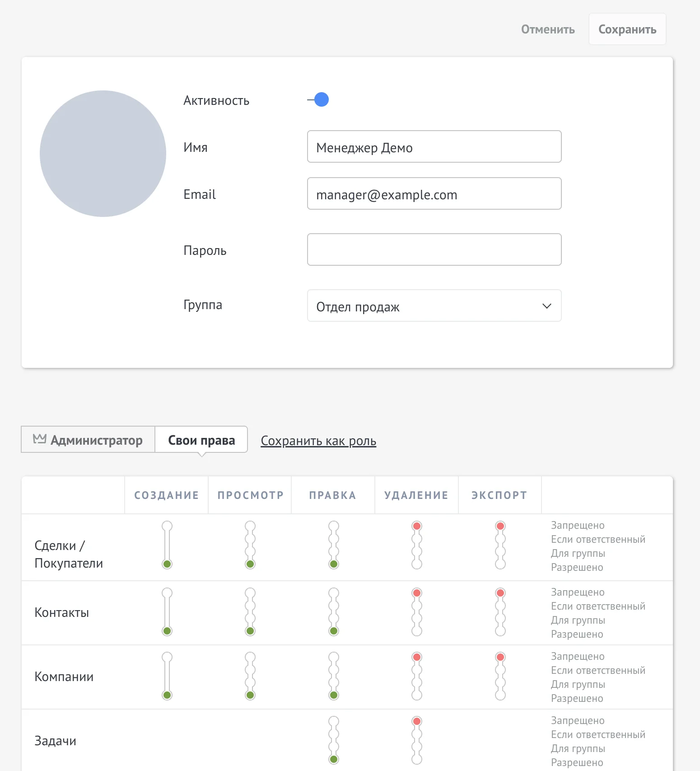The height and width of the screenshot is (771, 700).
Task: Select green Разрешено dot for Контакты Создание
Action: (x=167, y=631)
